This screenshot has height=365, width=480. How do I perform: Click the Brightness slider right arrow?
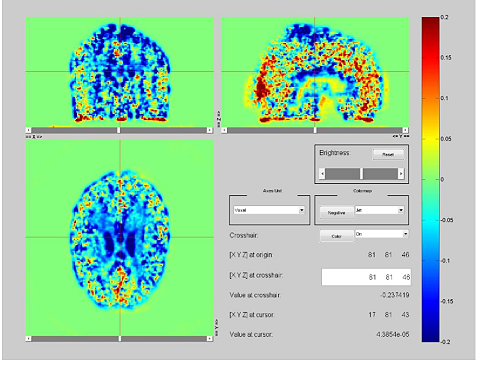[x=401, y=174]
